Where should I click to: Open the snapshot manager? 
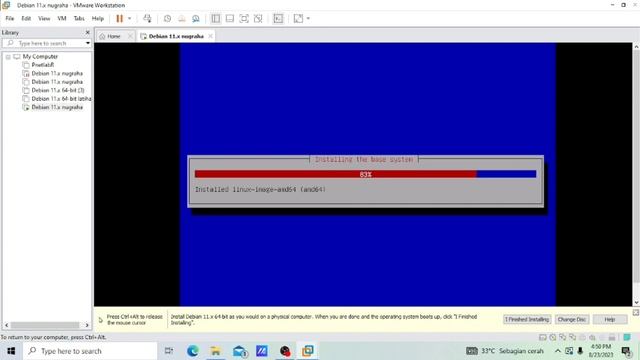pyautogui.click(x=196, y=18)
